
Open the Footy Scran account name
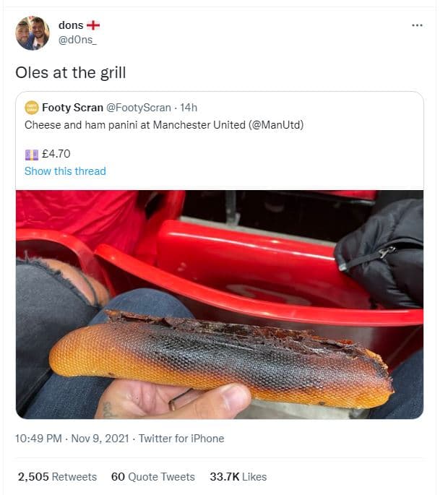pos(72,108)
